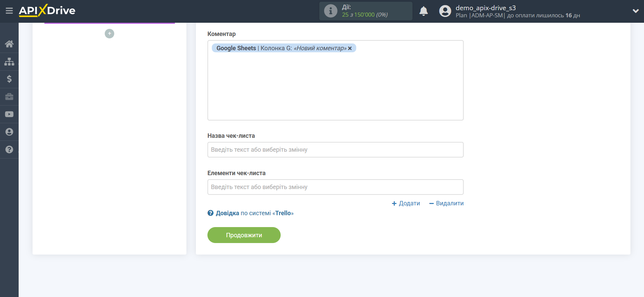Image resolution: width=644 pixels, height=297 pixels.
Task: Focus the Коментар text area
Action: point(335,80)
